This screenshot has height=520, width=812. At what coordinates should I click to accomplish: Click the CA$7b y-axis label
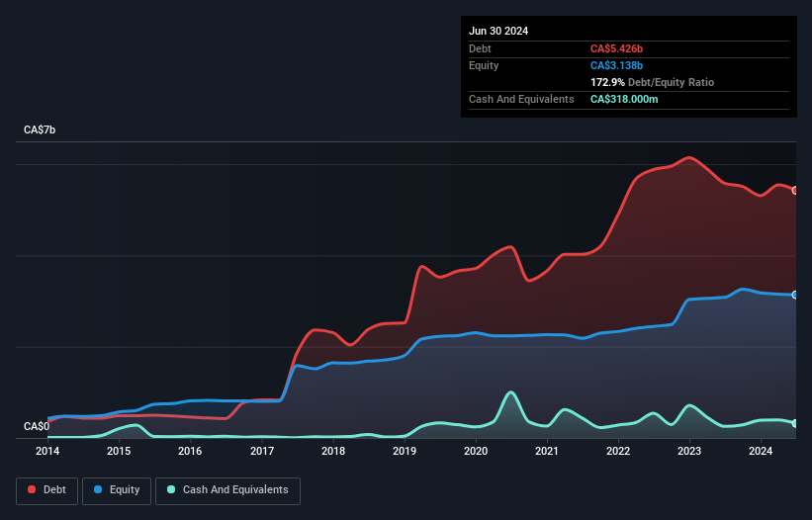click(x=40, y=130)
